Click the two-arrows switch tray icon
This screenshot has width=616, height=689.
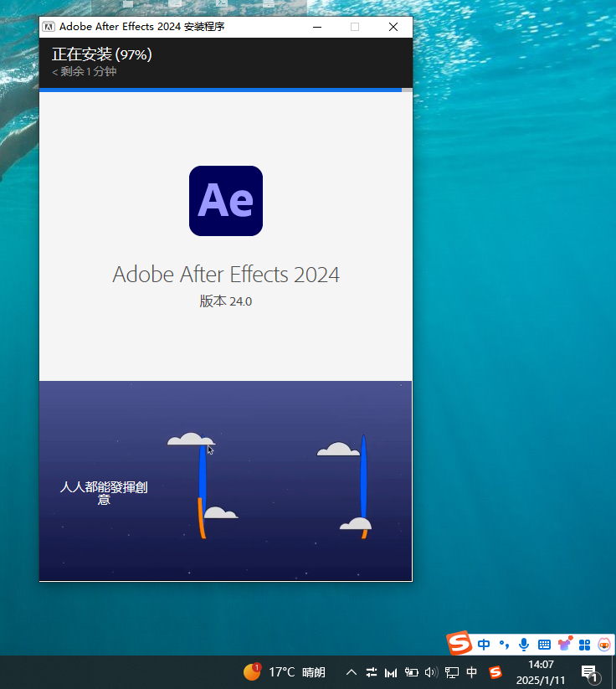[372, 672]
